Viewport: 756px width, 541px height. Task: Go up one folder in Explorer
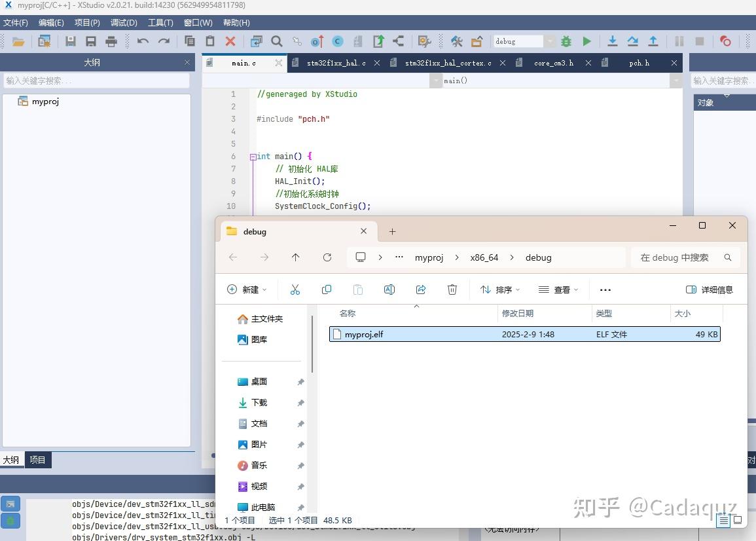tap(296, 257)
